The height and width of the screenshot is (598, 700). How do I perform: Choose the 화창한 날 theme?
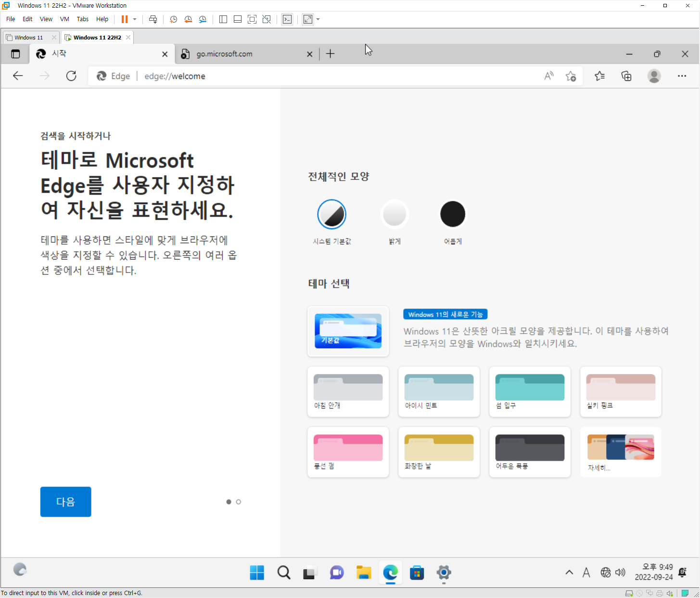(439, 452)
